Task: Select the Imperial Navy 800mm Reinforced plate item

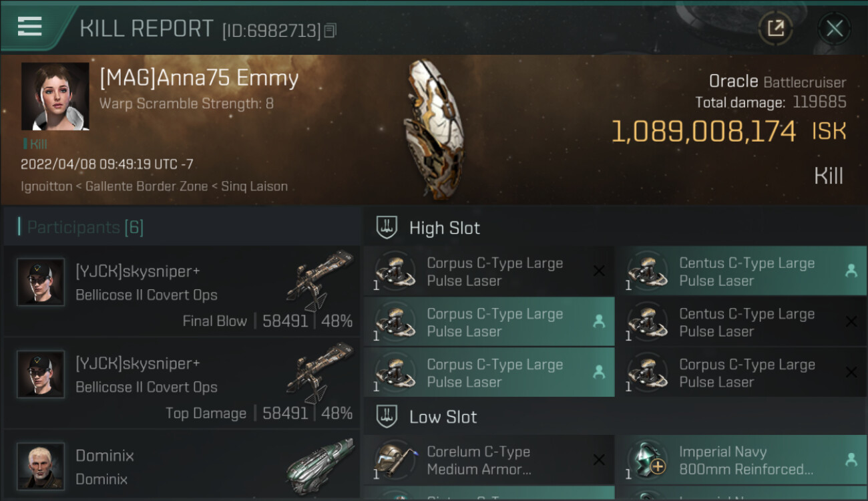Action: click(740, 460)
